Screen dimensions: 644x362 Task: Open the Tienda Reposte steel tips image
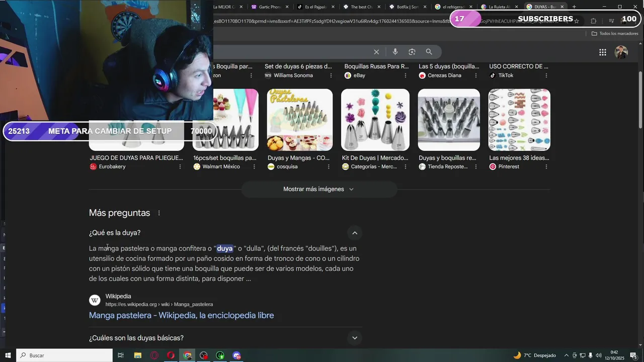click(x=449, y=120)
